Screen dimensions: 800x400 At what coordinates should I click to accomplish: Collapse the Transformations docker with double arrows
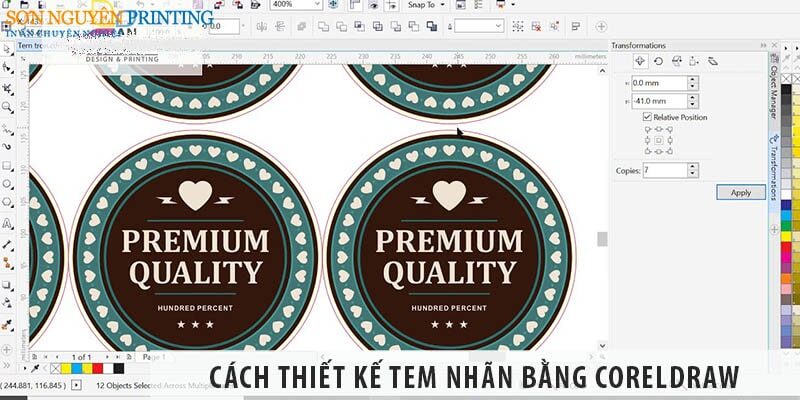(x=764, y=45)
